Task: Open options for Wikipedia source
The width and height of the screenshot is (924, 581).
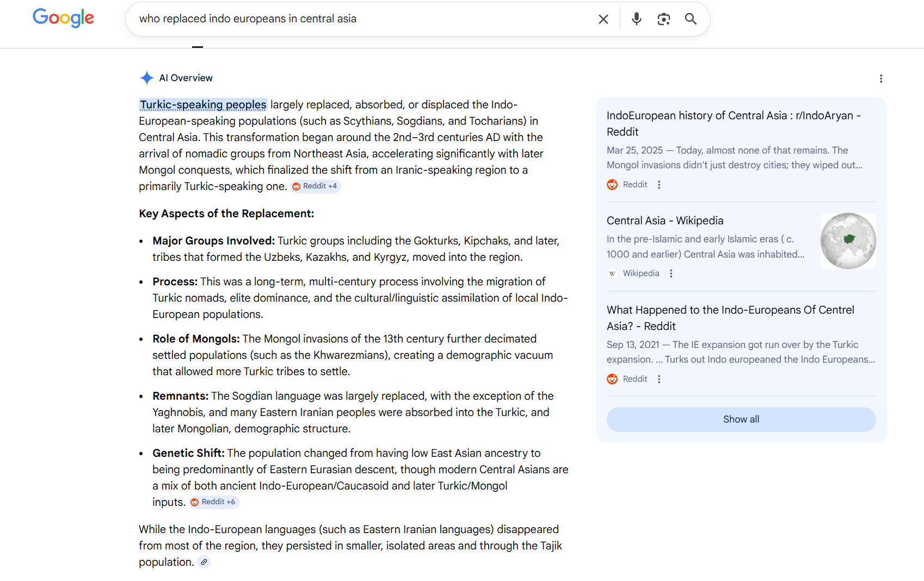Action: [x=671, y=273]
